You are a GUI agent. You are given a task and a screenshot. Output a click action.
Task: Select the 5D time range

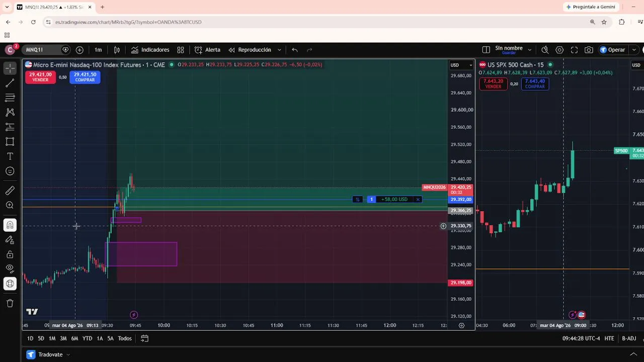pyautogui.click(x=41, y=338)
